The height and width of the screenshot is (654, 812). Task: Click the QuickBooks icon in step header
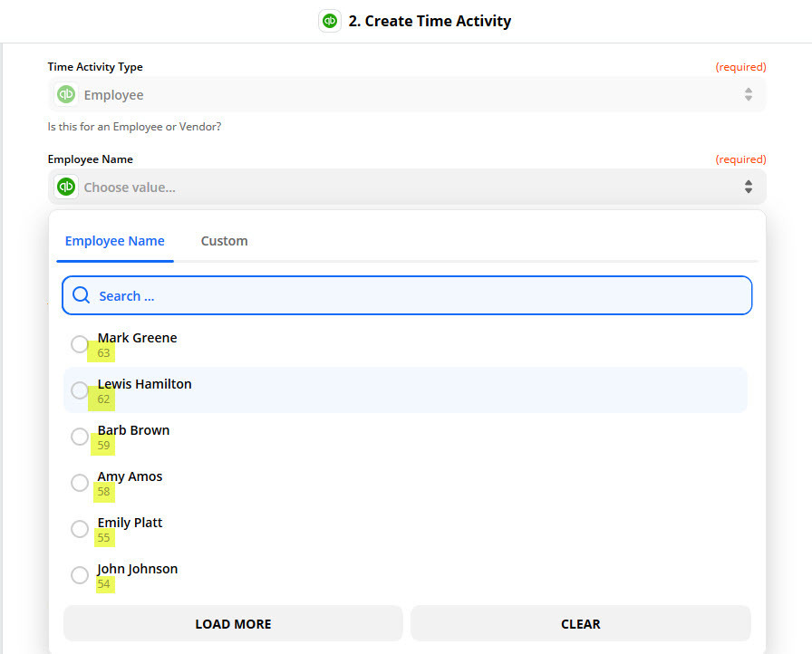pyautogui.click(x=330, y=21)
